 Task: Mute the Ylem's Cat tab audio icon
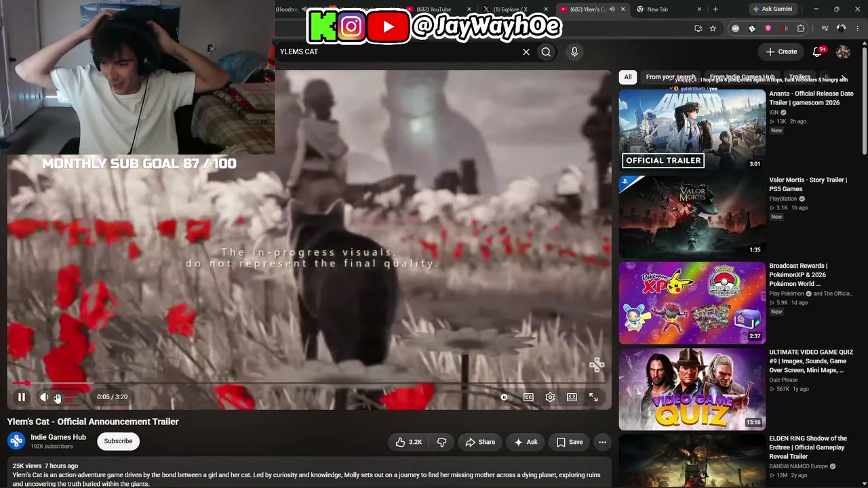coord(612,9)
